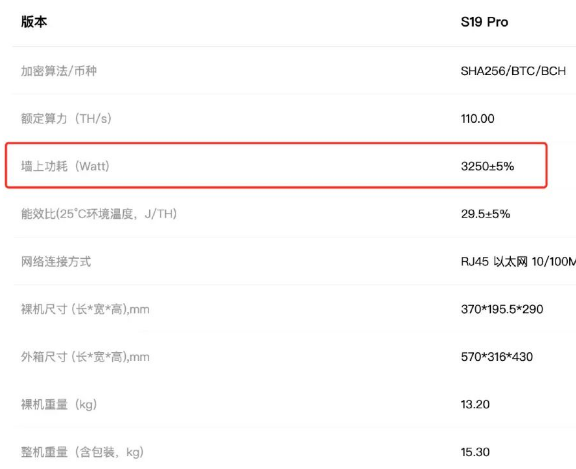576x469 pixels.
Task: Select the 3250±5% power value
Action: (487, 166)
